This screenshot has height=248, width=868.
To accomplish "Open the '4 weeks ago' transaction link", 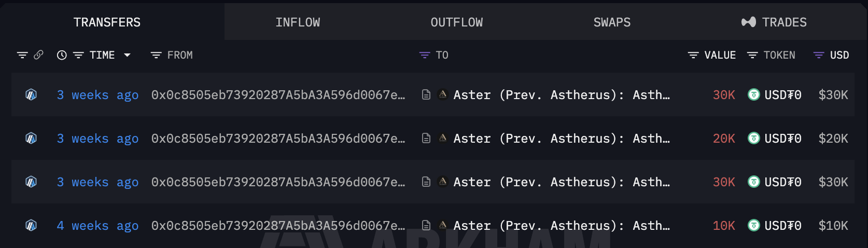I will (x=97, y=226).
